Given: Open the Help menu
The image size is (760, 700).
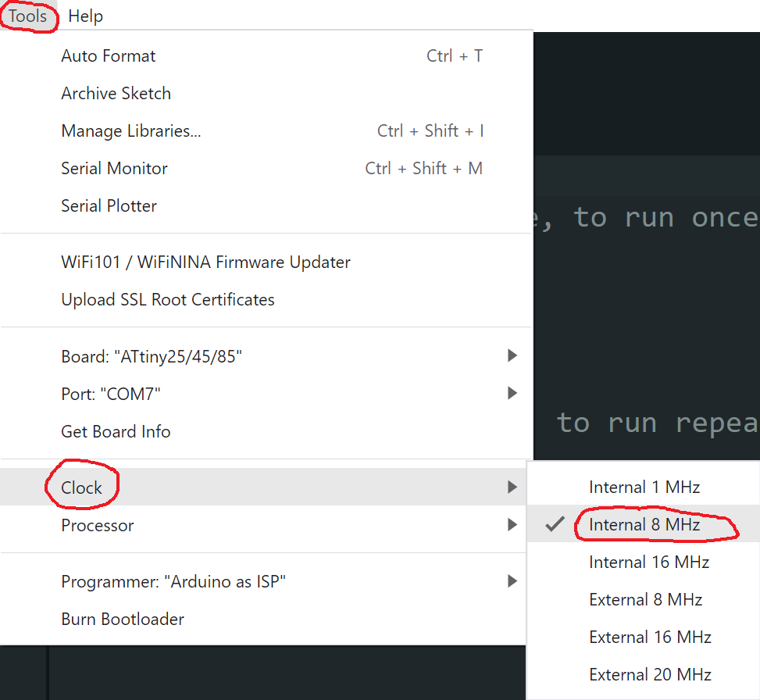Looking at the screenshot, I should pos(85,16).
